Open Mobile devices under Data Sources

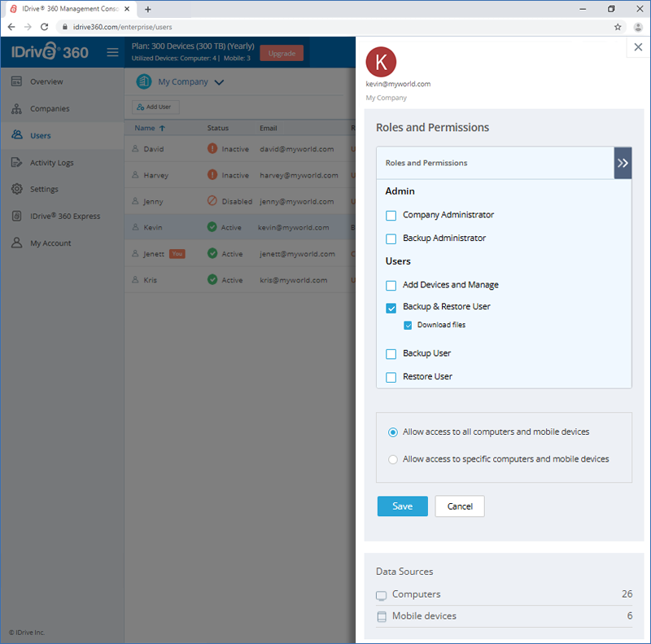(504, 616)
